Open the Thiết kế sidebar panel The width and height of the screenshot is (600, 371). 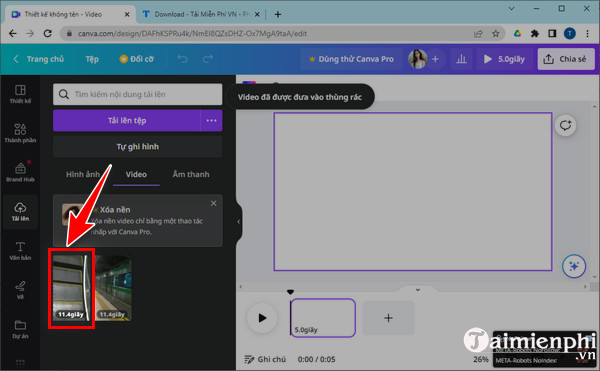click(20, 94)
